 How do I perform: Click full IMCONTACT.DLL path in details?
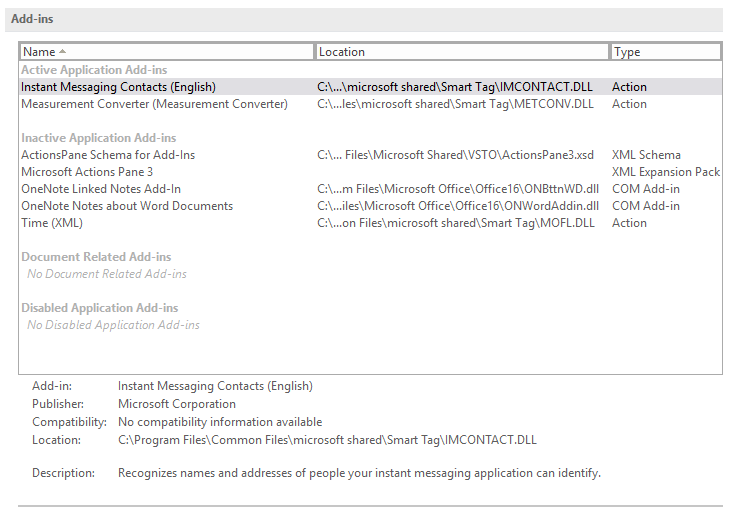(x=327, y=440)
